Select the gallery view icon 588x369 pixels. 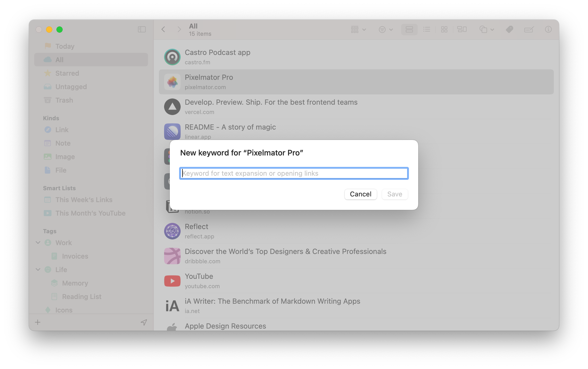point(462,30)
